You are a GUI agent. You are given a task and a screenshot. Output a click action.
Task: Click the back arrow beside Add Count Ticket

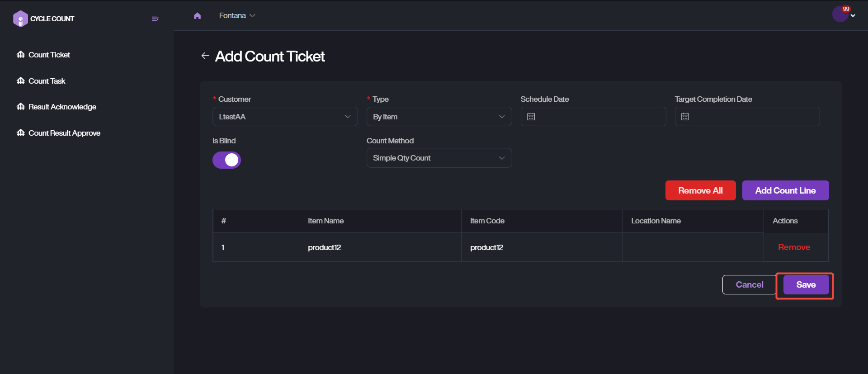click(x=205, y=56)
